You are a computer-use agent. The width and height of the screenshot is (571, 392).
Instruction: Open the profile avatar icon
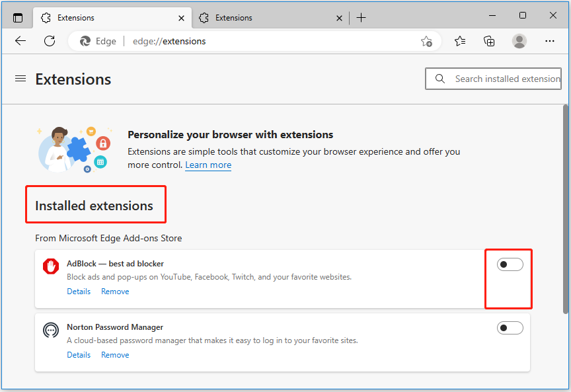coord(519,41)
